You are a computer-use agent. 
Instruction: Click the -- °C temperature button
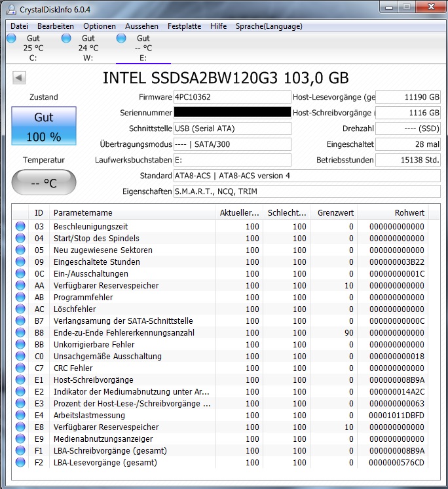pyautogui.click(x=44, y=182)
